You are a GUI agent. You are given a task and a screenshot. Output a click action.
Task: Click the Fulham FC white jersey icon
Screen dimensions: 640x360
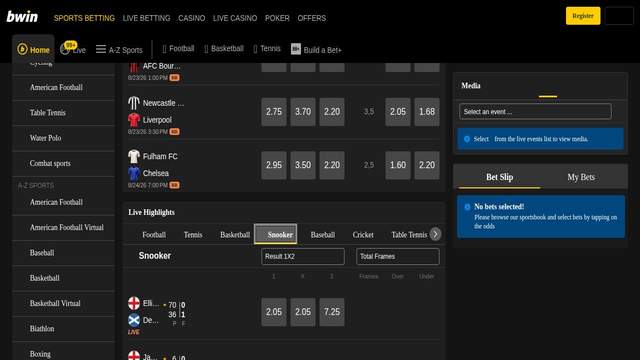coord(133,156)
